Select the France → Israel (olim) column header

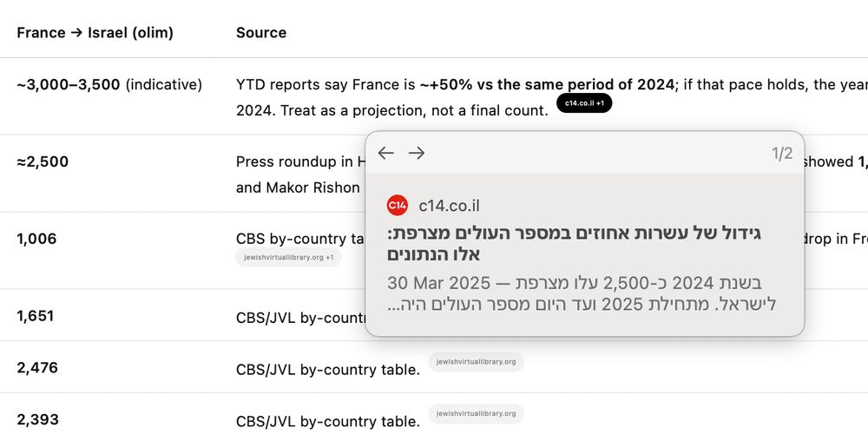(95, 33)
